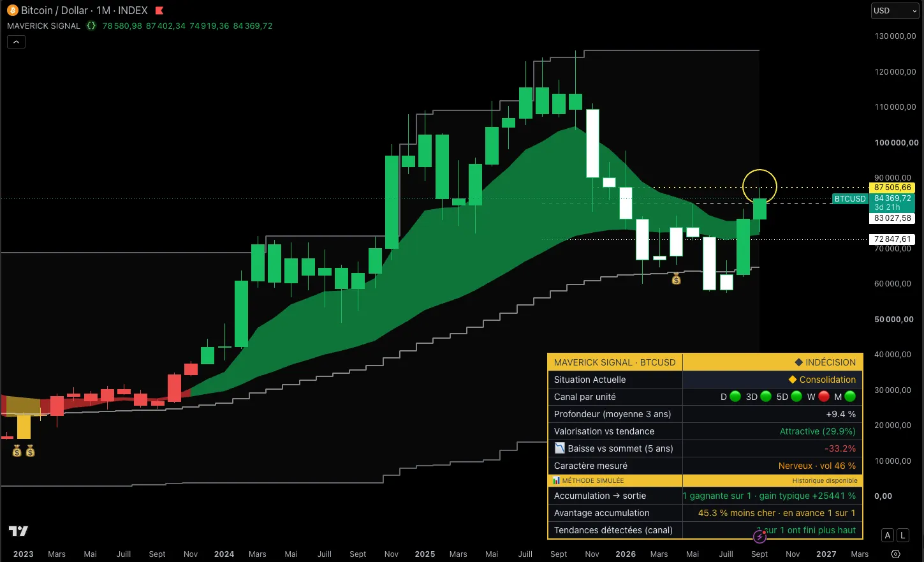Select the MAVERICK SIGNAL indicator name in the legend
The height and width of the screenshot is (562, 924).
[44, 26]
